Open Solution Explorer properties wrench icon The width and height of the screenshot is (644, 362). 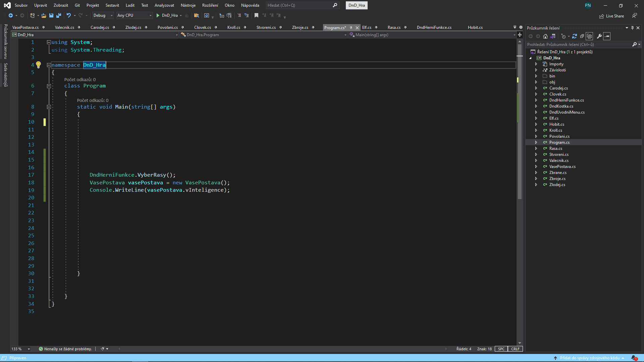(x=599, y=36)
